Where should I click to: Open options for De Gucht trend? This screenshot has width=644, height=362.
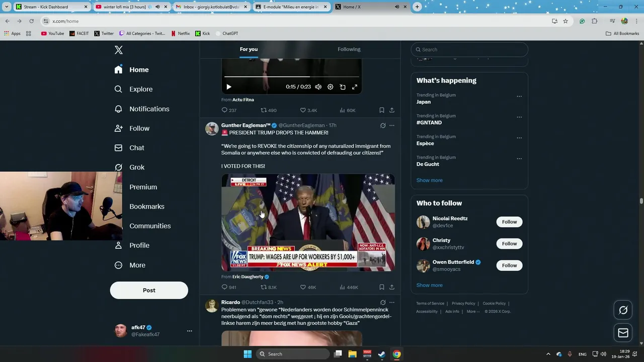pyautogui.click(x=519, y=158)
